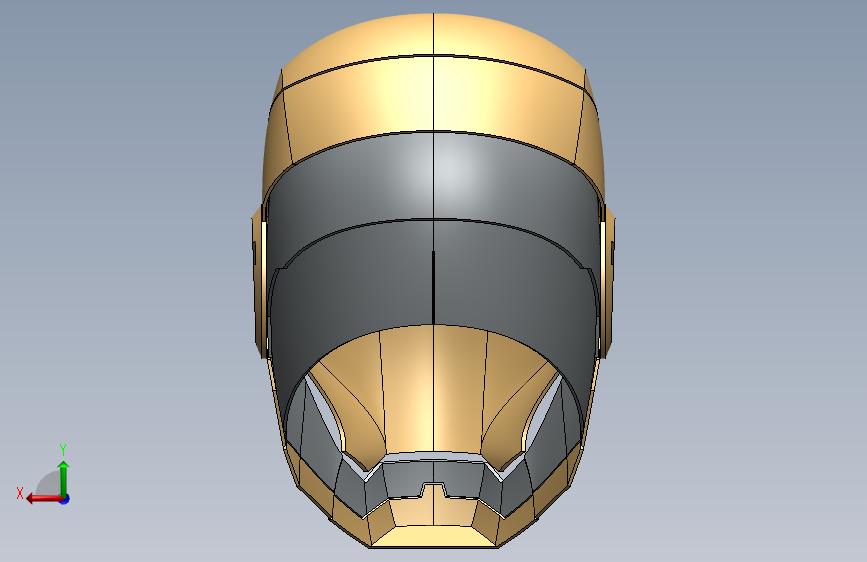The width and height of the screenshot is (867, 562).
Task: Click the blue Z axis dot of the triad
Action: tap(65, 499)
